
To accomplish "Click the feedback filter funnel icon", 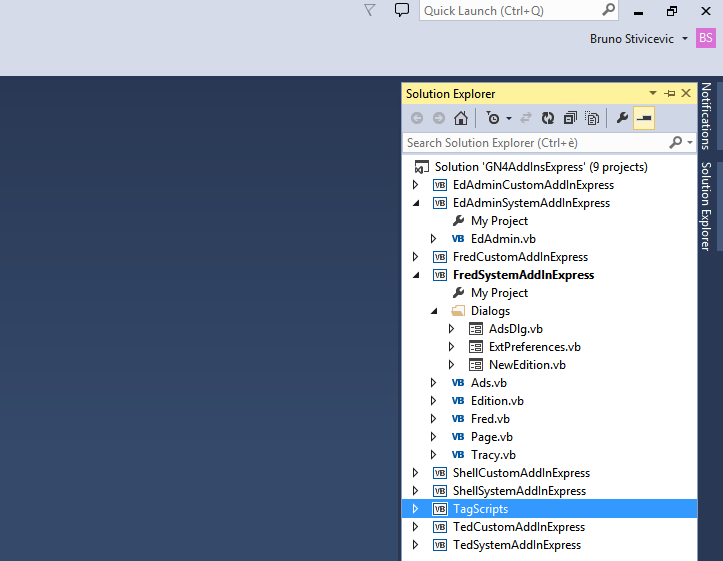I will pos(369,10).
